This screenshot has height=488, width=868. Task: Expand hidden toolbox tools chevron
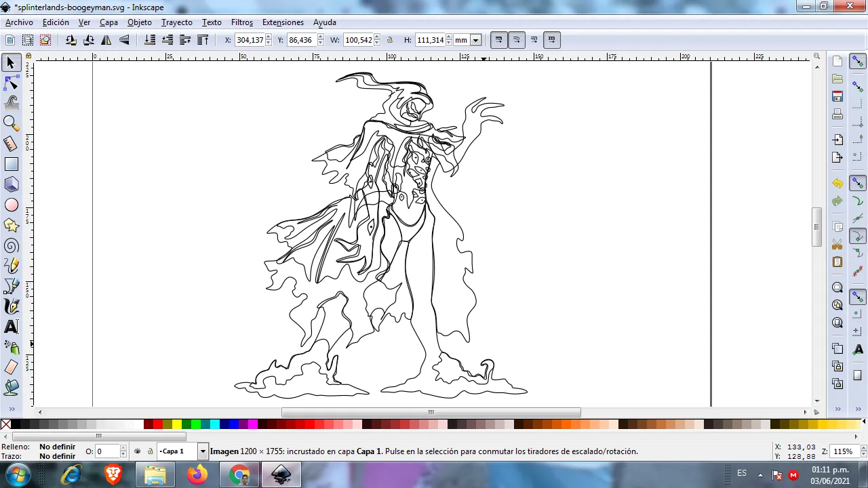(12, 409)
